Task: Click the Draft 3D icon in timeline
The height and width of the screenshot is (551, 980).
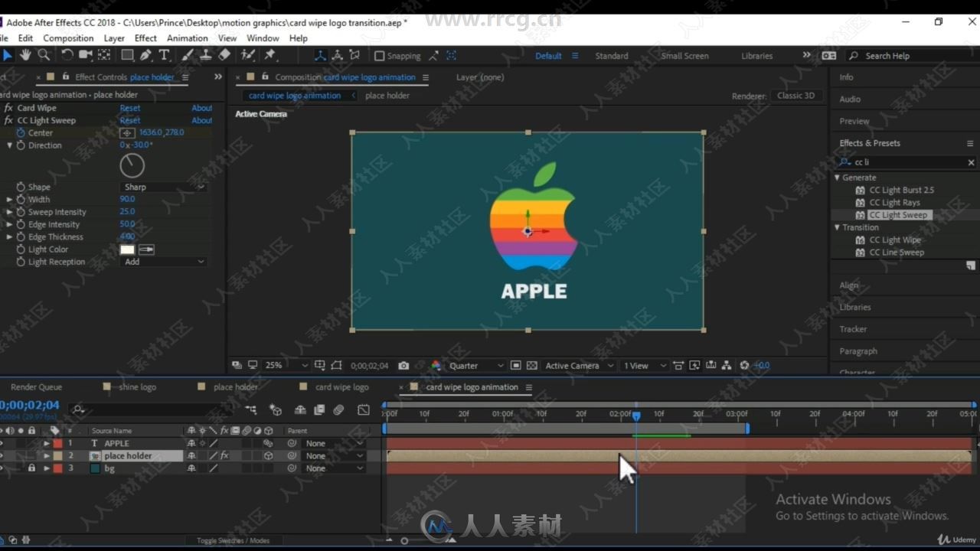Action: click(276, 410)
